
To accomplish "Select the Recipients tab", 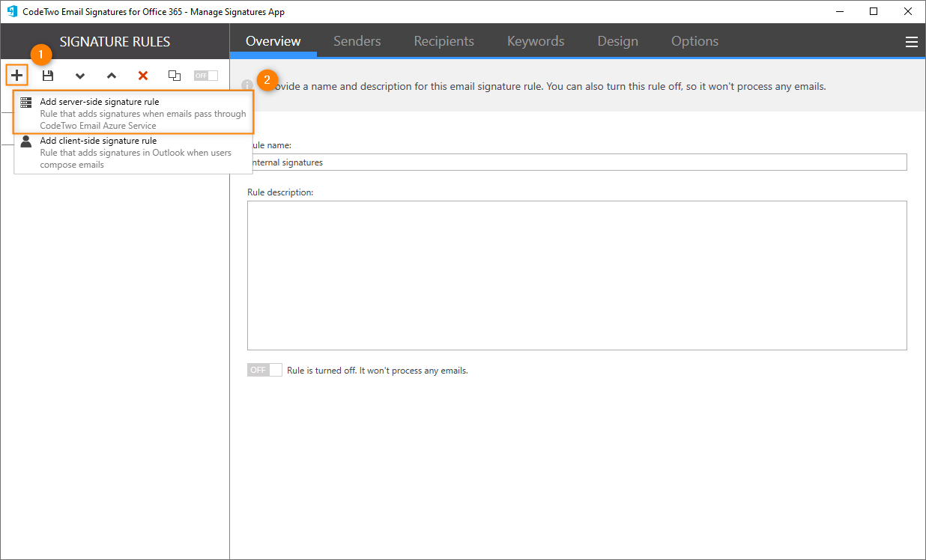I will tap(444, 41).
